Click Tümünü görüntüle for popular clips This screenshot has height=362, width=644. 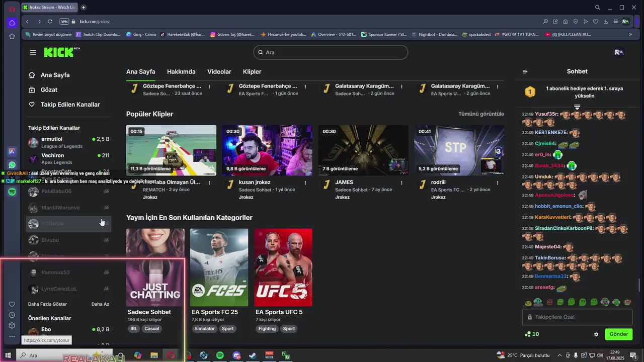click(481, 114)
